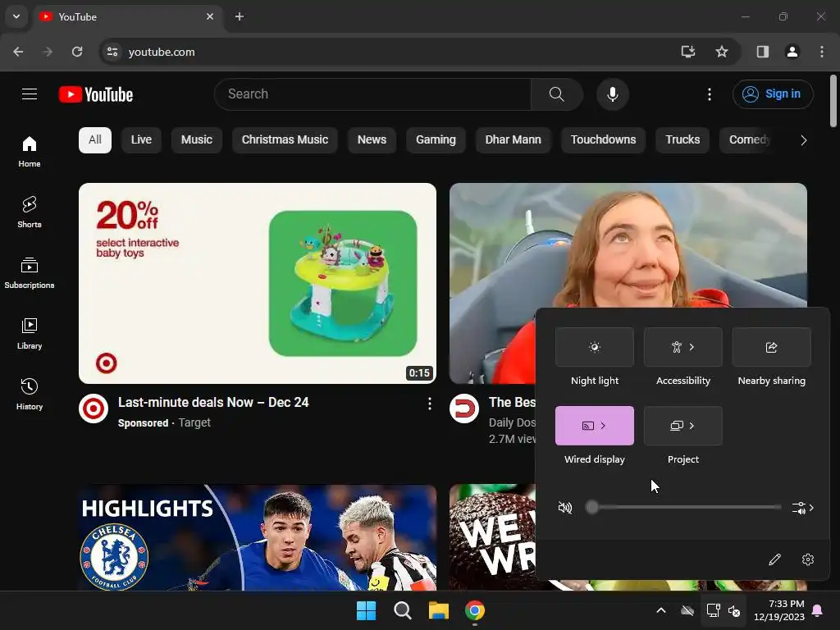Open Last-minute deals Now – Dec 24 title
This screenshot has height=630, width=840.
pyautogui.click(x=213, y=402)
